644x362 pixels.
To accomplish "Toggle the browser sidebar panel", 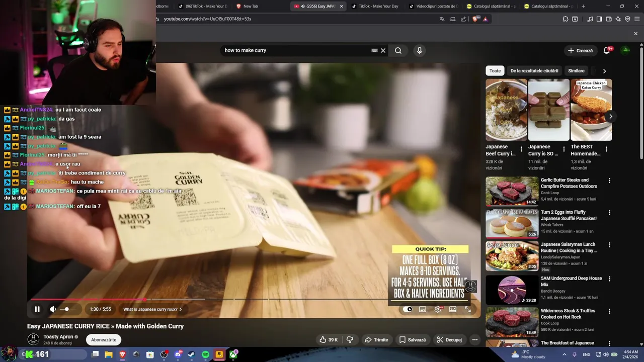I will [599, 19].
